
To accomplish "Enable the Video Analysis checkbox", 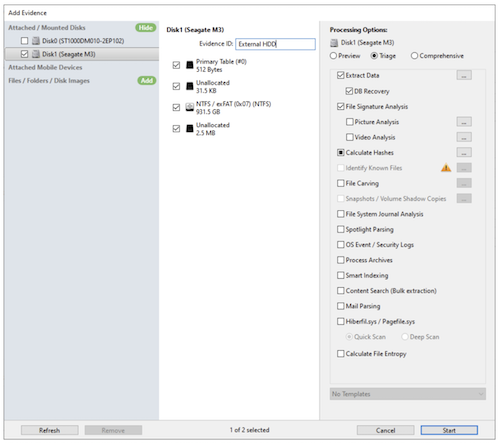I will (349, 137).
